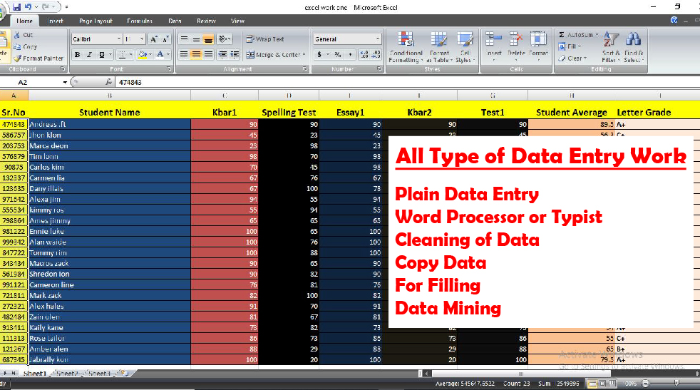Click the formula bar showing 474843
Screen dimensions: 700x390
[406, 82]
